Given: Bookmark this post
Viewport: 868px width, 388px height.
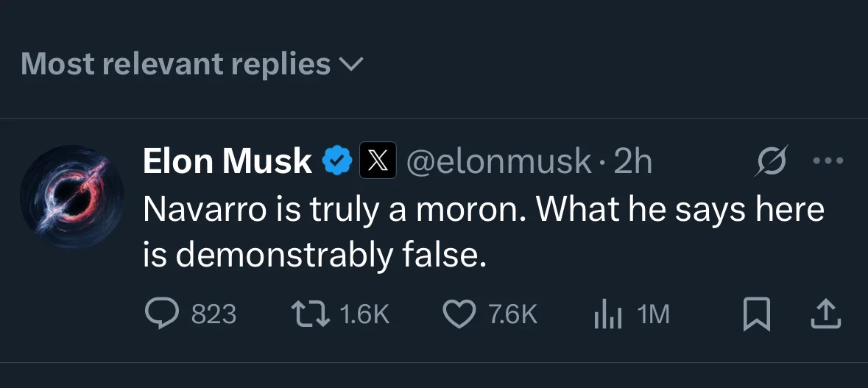Looking at the screenshot, I should (x=756, y=315).
